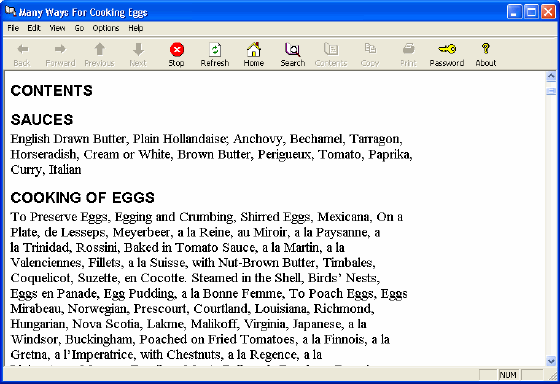
Task: Click the word 'Coquelicot'
Action: [x=41, y=278]
